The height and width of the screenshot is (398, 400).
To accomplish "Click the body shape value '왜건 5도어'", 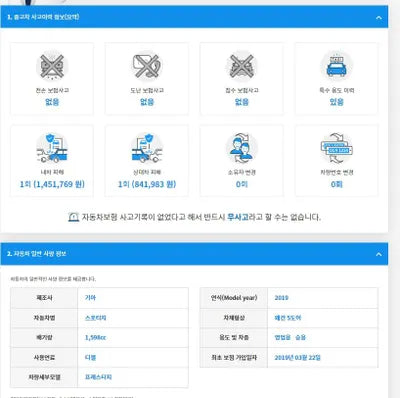I will point(288,318).
